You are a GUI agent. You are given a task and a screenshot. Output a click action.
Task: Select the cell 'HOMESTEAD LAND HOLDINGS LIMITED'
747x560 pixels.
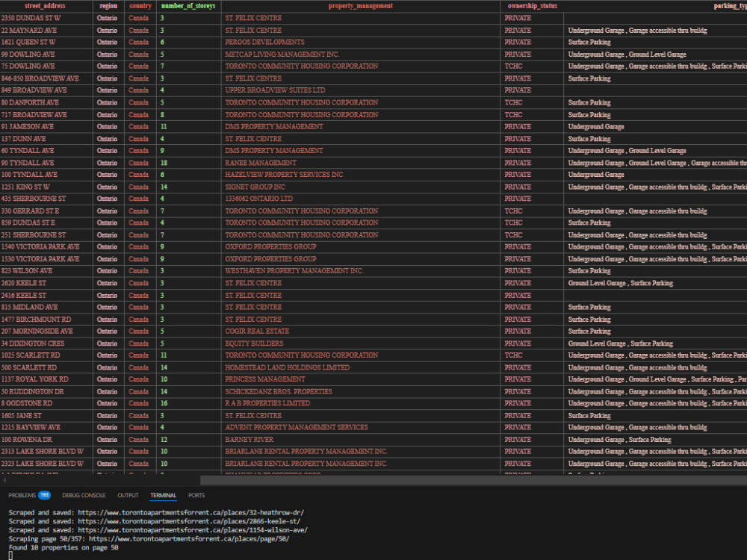tap(361, 367)
